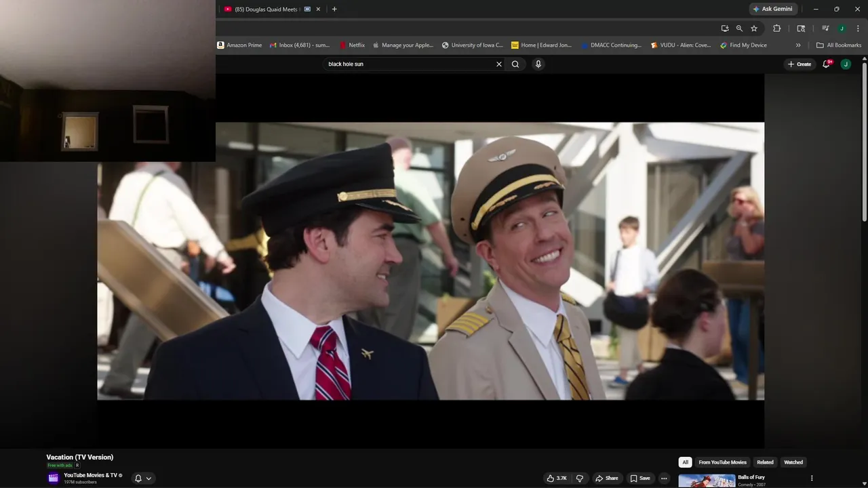Select the Douglas Quaid Meets tab
The height and width of the screenshot is (488, 868).
pos(266,9)
